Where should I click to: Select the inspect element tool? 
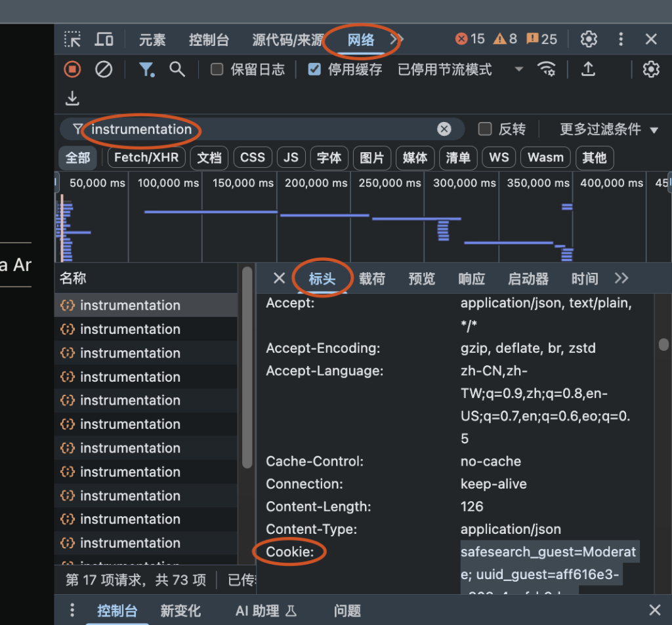(72, 39)
